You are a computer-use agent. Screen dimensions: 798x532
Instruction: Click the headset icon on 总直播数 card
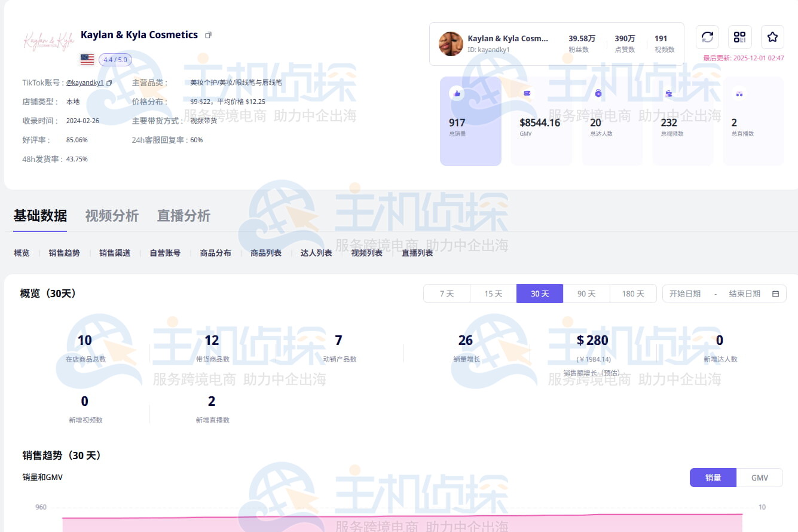point(738,93)
